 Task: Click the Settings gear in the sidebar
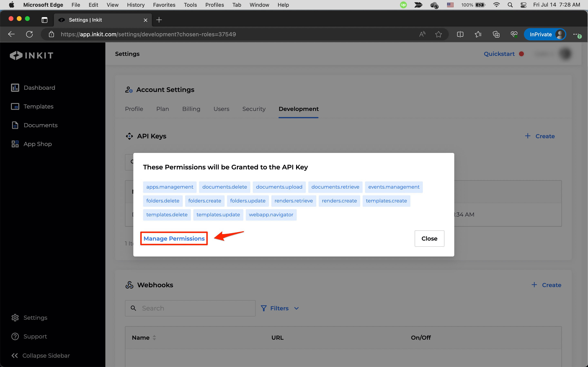pos(15,317)
